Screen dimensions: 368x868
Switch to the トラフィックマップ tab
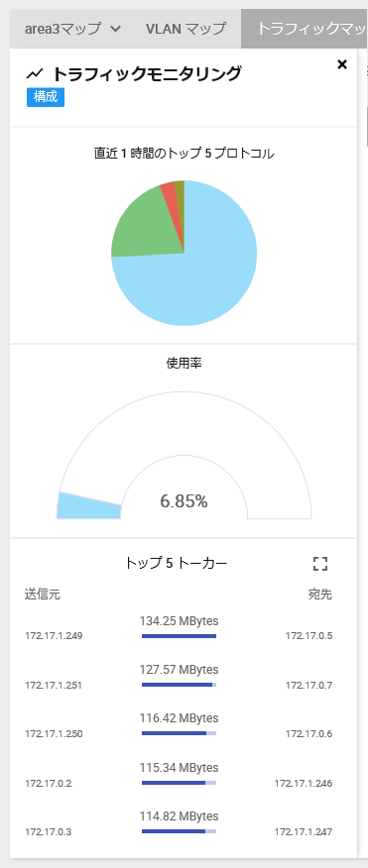click(305, 29)
